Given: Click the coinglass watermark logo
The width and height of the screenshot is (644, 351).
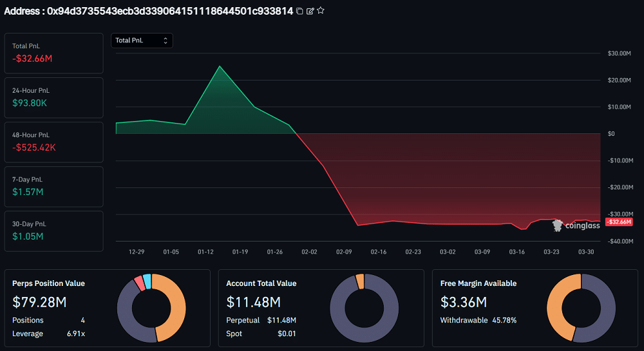Looking at the screenshot, I should coord(576,225).
